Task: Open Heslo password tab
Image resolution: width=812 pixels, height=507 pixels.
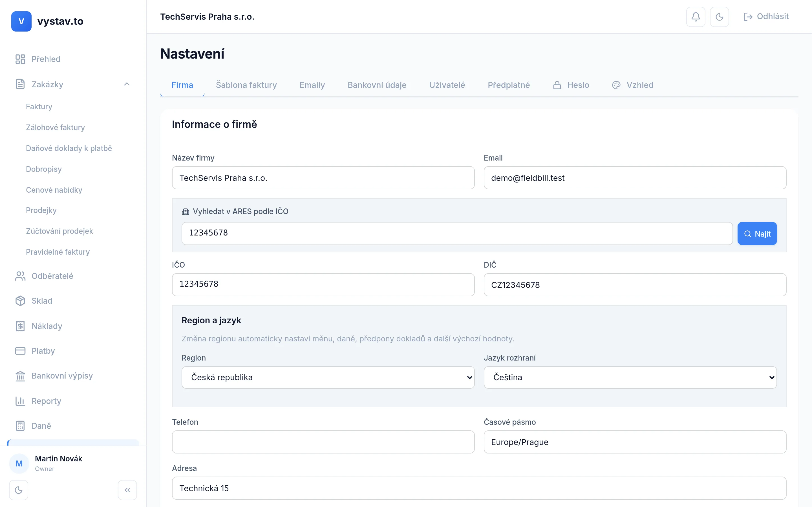Action: pos(571,85)
